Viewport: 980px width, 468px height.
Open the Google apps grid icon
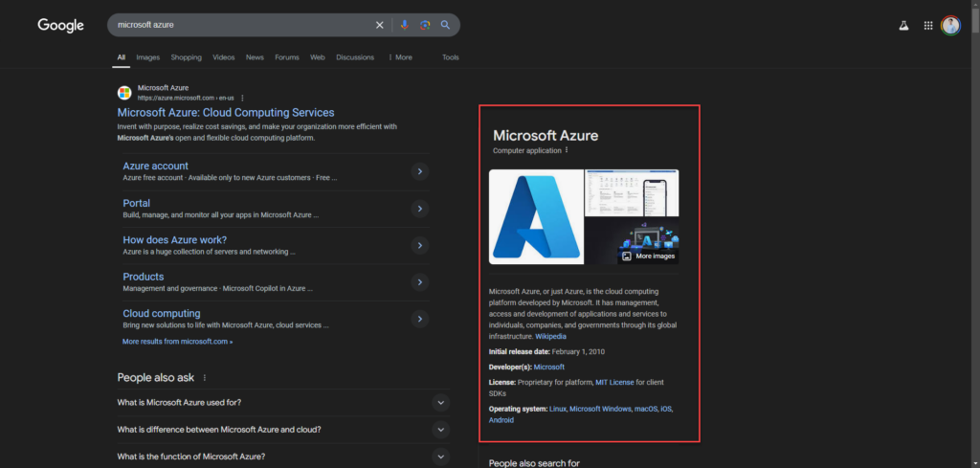[928, 26]
